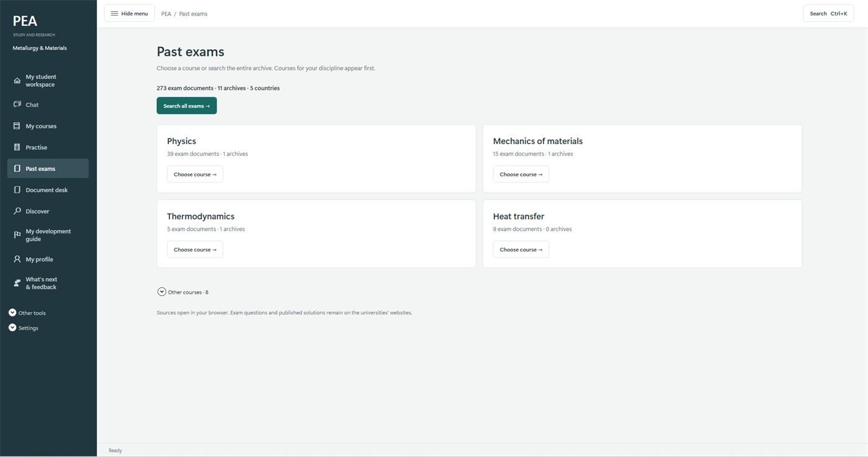Expand Other courses · 8 list
Viewport: 868px width, 457px height.
pyautogui.click(x=183, y=292)
